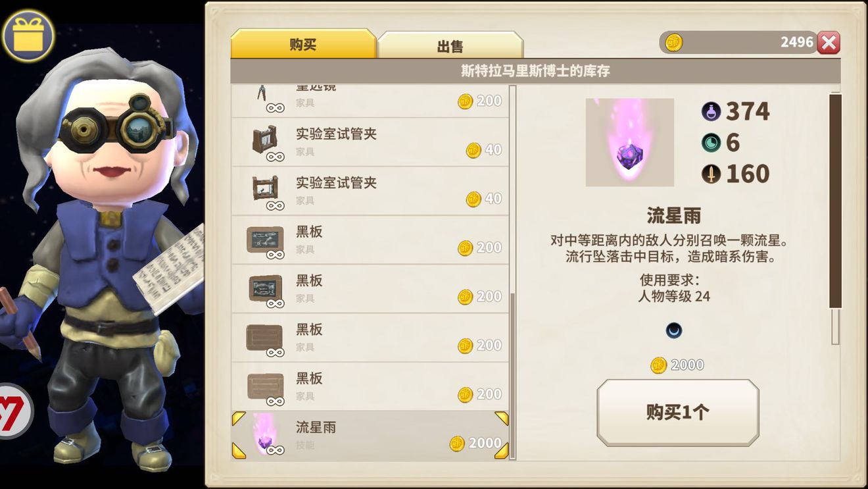The width and height of the screenshot is (868, 489).
Task: Select the first 实验室试管夹 item
Action: (370, 142)
